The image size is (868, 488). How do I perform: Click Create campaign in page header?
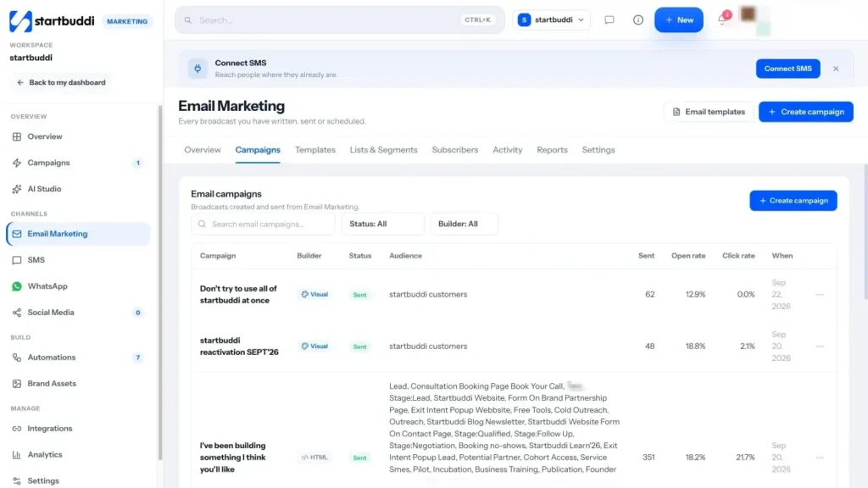[805, 112]
